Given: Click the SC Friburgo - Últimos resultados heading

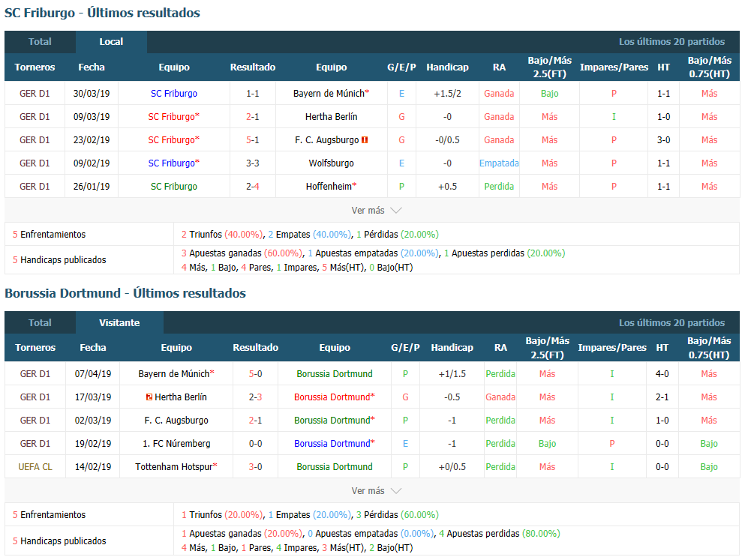Looking at the screenshot, I should (102, 13).
